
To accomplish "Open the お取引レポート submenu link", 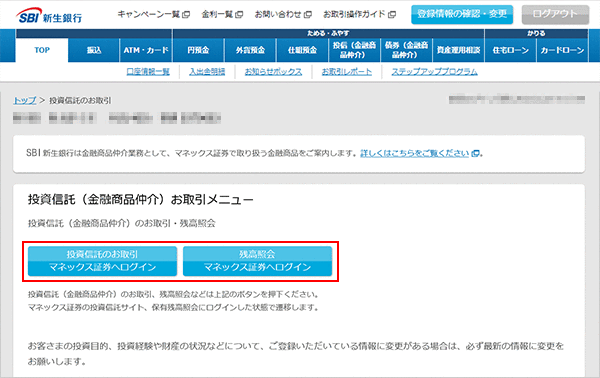I will tap(347, 72).
